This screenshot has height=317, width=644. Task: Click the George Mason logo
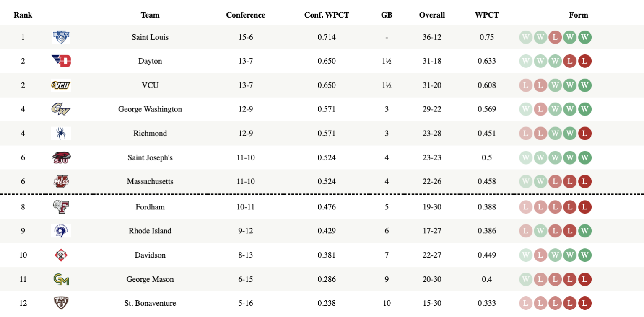(61, 279)
